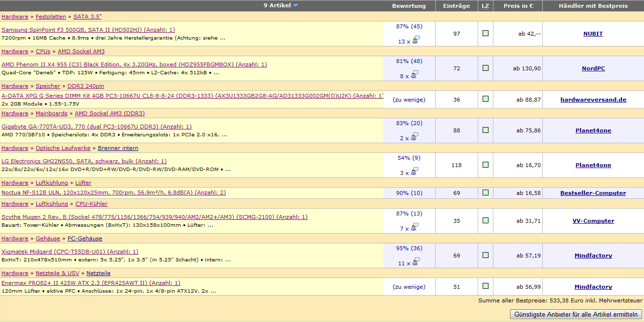Image resolution: width=644 pixels, height=322 pixels.
Task: Visit NUBIT dealer link
Action: point(593,34)
